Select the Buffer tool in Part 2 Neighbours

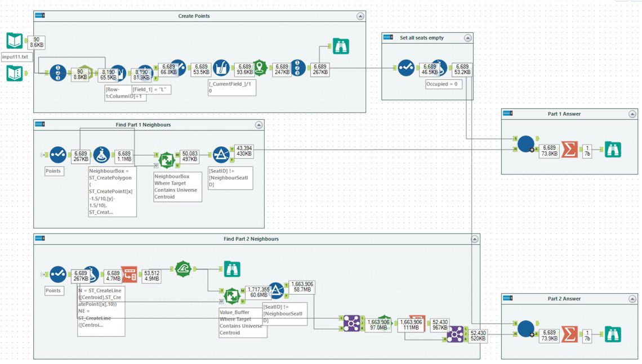[184, 268]
